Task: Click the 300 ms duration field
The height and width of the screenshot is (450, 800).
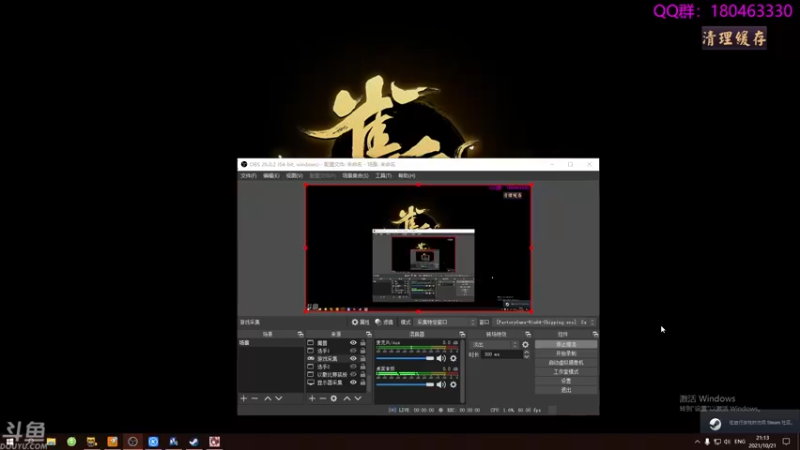Action: 502,355
